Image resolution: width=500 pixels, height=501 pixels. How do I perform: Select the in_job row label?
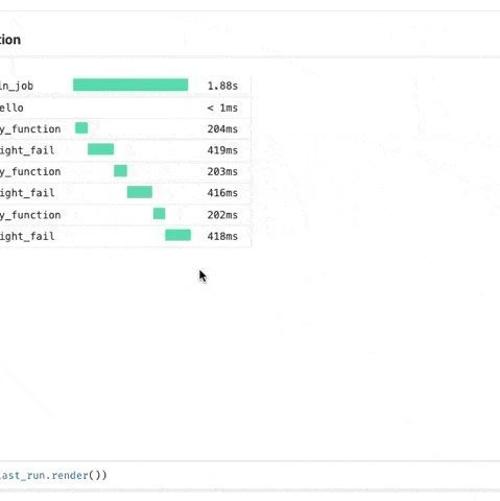pos(17,86)
